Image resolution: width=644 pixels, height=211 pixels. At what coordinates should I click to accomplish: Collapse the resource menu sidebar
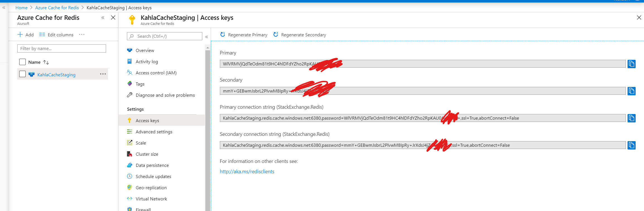pyautogui.click(x=206, y=37)
